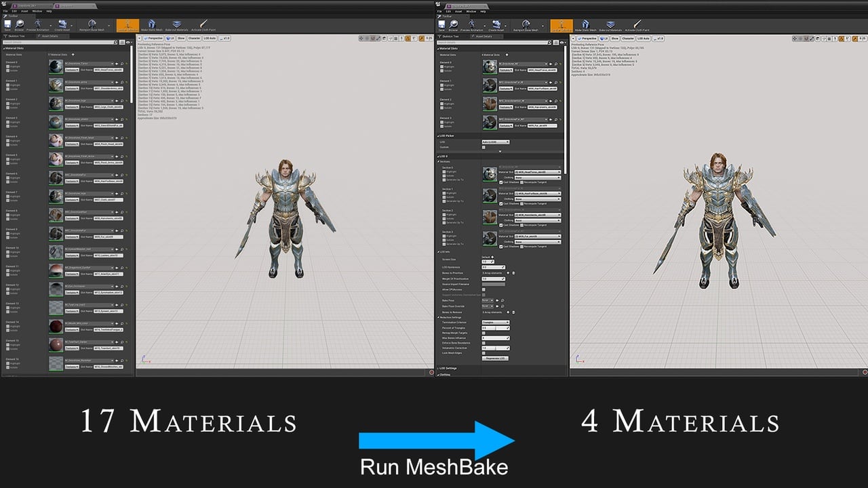Open Window menu in left editor
The height and width of the screenshot is (488, 868).
pos(37,12)
